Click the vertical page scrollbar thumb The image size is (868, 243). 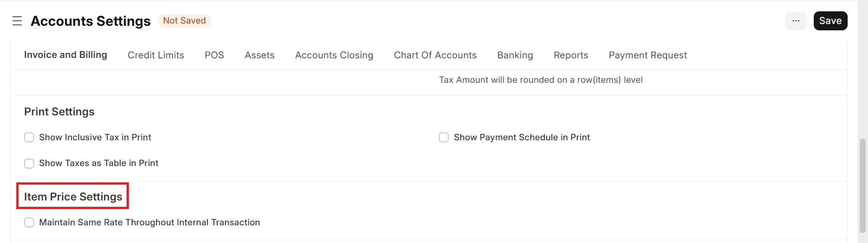click(x=863, y=186)
